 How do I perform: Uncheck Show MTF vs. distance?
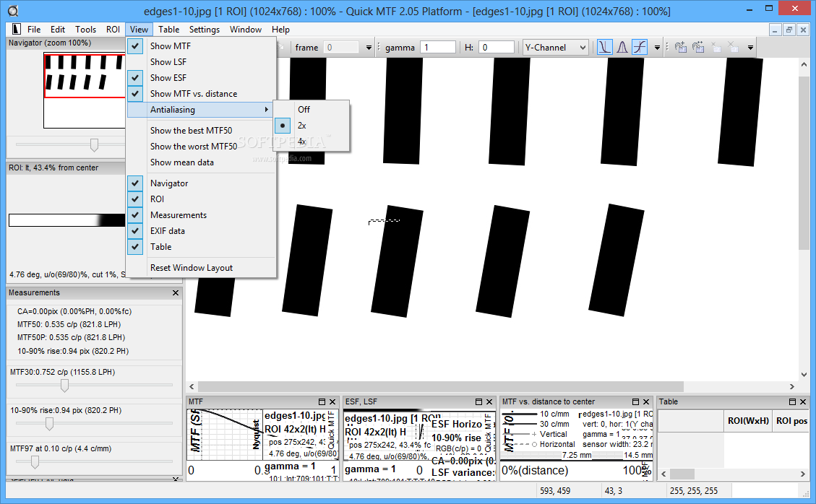(x=202, y=94)
